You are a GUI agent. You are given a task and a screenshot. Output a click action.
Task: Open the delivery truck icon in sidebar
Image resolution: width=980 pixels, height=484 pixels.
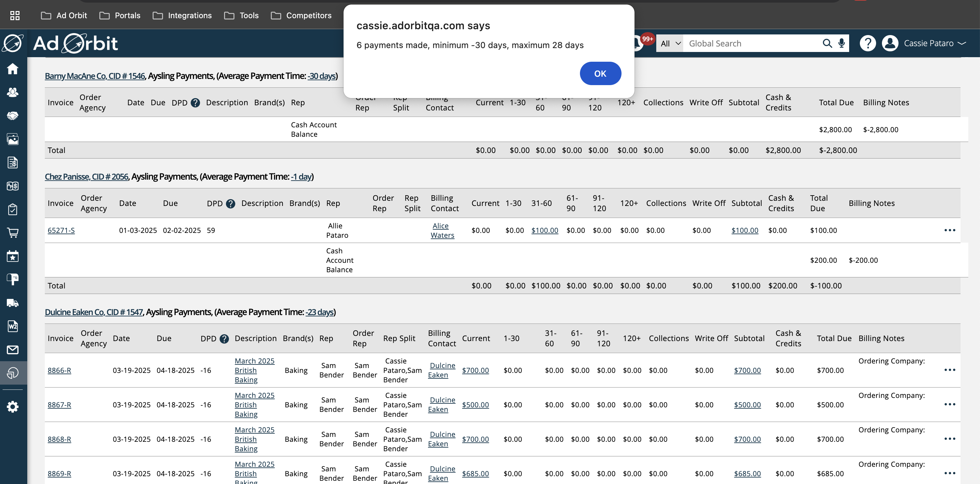(13, 303)
